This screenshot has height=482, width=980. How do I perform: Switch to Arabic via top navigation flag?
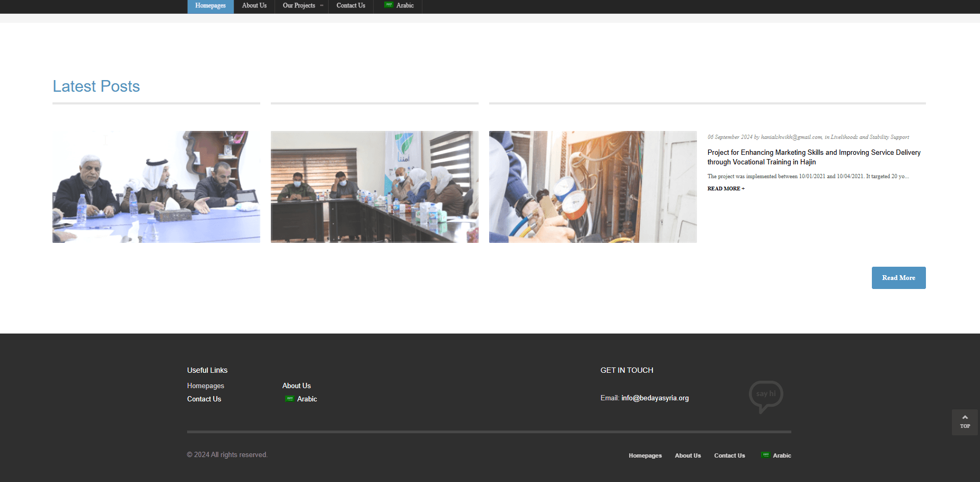(389, 5)
